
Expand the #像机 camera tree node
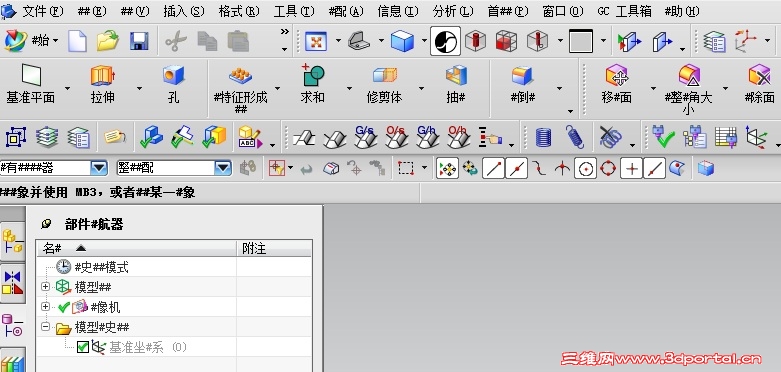pos(45,307)
